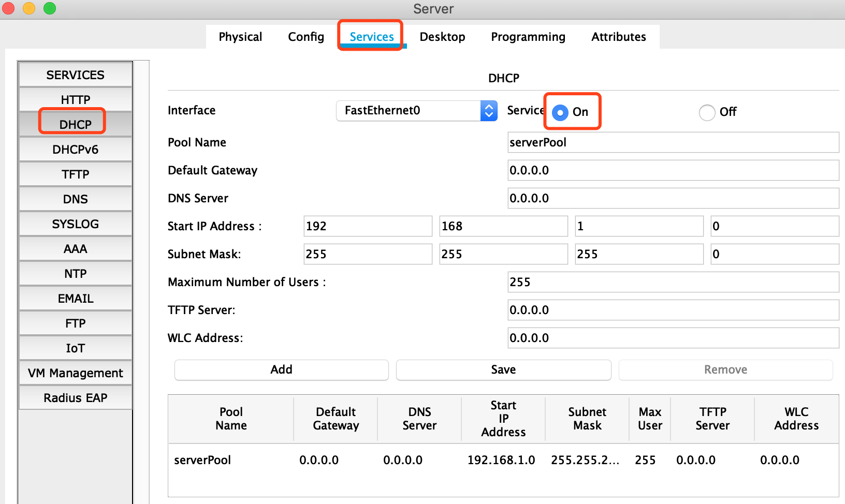Image resolution: width=845 pixels, height=504 pixels.
Task: Turn the DHCP service Off
Action: click(x=707, y=112)
